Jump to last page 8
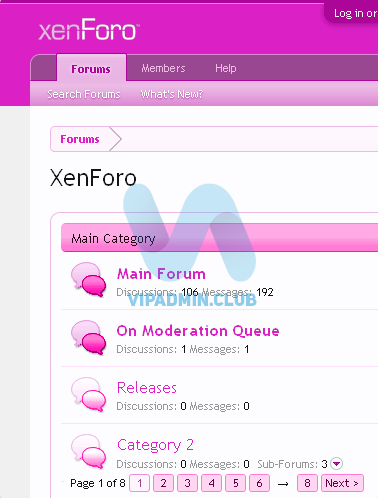The image size is (378, 498). pos(307,483)
